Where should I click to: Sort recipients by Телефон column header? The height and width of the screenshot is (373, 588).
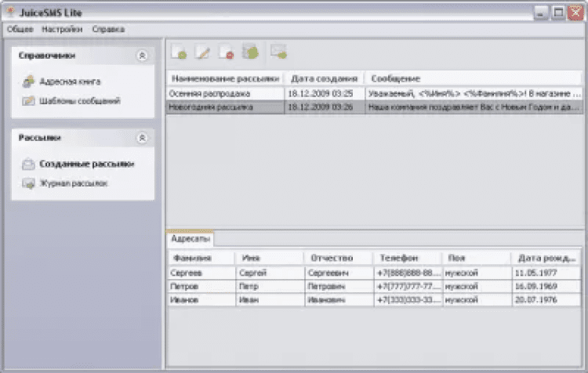point(408,258)
